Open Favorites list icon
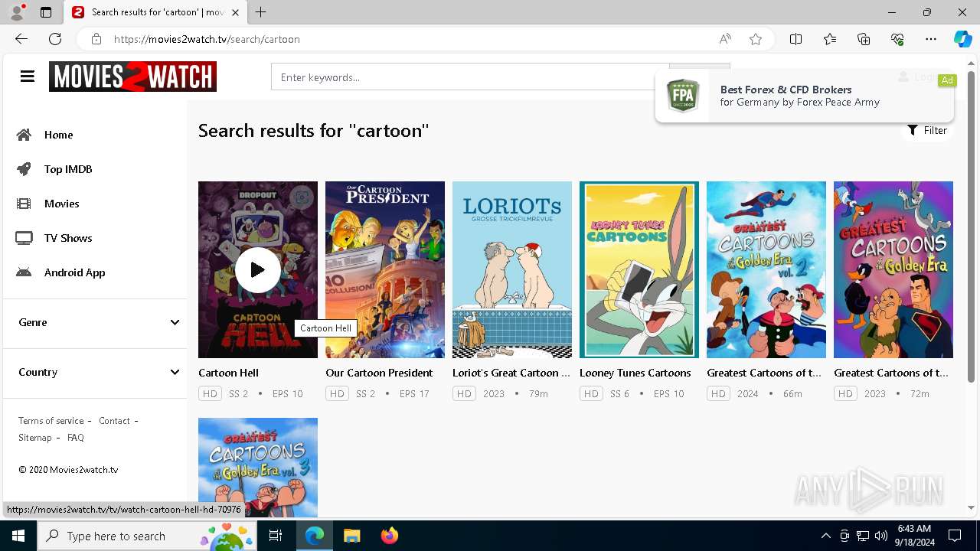The height and width of the screenshot is (551, 980). click(830, 39)
